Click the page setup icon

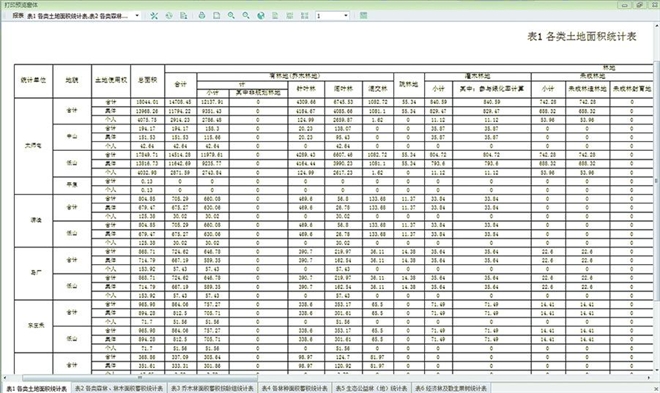[216, 16]
